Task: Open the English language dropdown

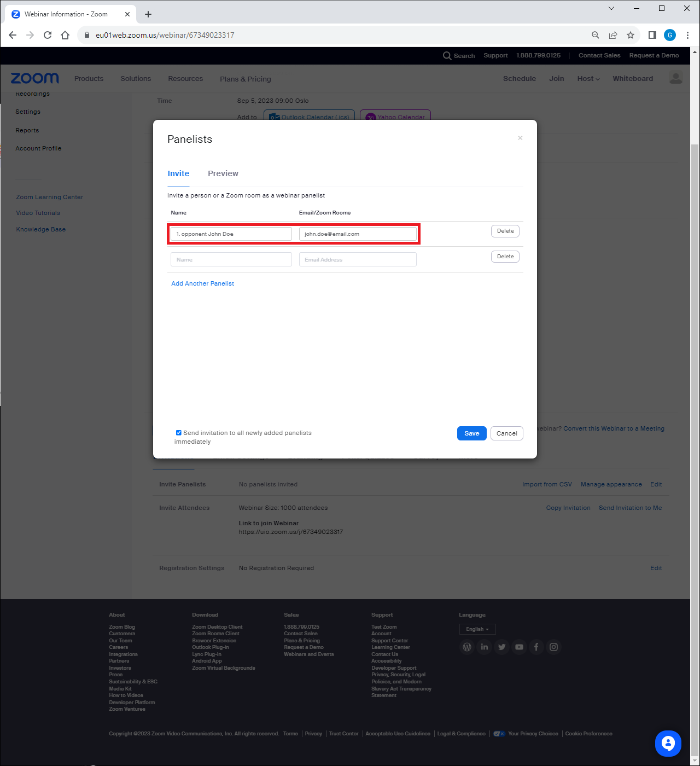Action: pos(477,629)
